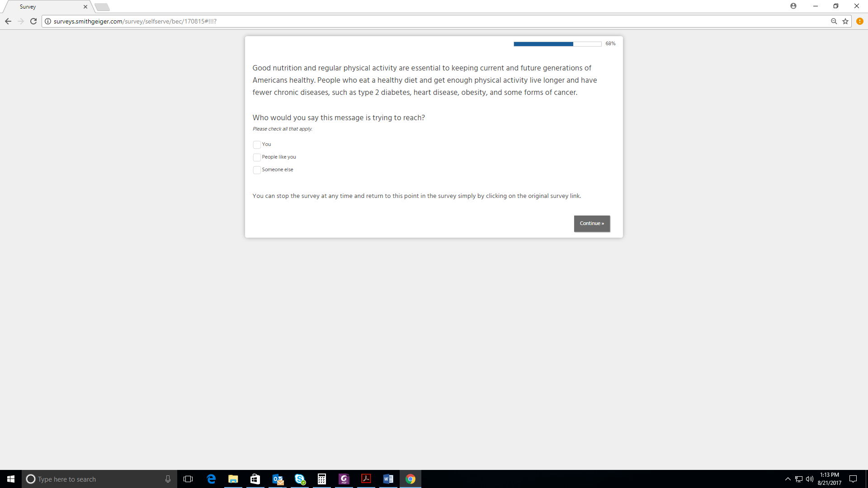Screen dimensions: 868x488
Task: Click the survey progress bar
Action: [x=557, y=44]
